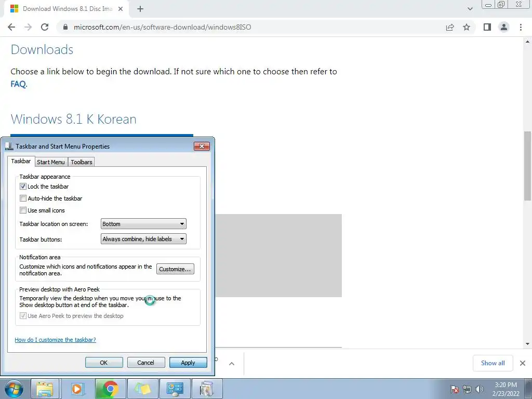This screenshot has height=399, width=532.
Task: Open Taskbar buttons dropdown
Action: (143, 239)
